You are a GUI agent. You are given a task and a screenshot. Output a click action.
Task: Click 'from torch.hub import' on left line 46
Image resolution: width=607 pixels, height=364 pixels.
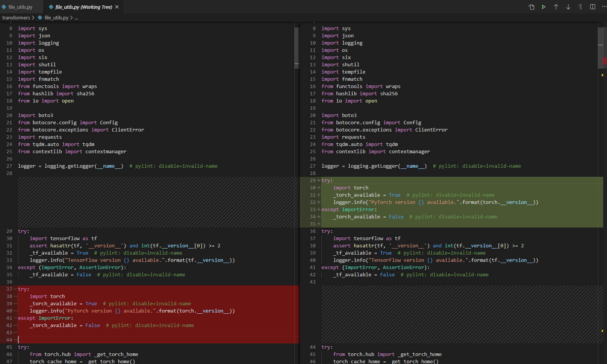pyautogui.click(x=60, y=354)
